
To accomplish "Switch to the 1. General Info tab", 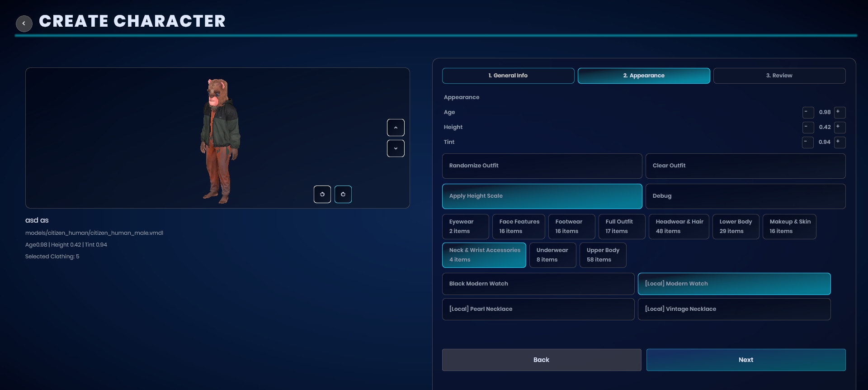I will tap(508, 76).
